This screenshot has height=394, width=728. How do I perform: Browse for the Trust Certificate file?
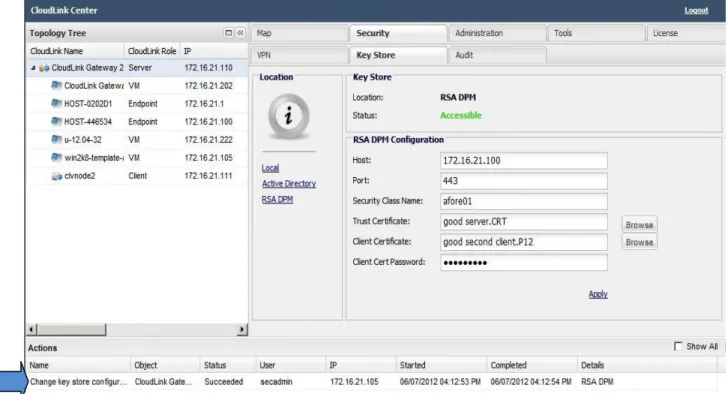(639, 225)
